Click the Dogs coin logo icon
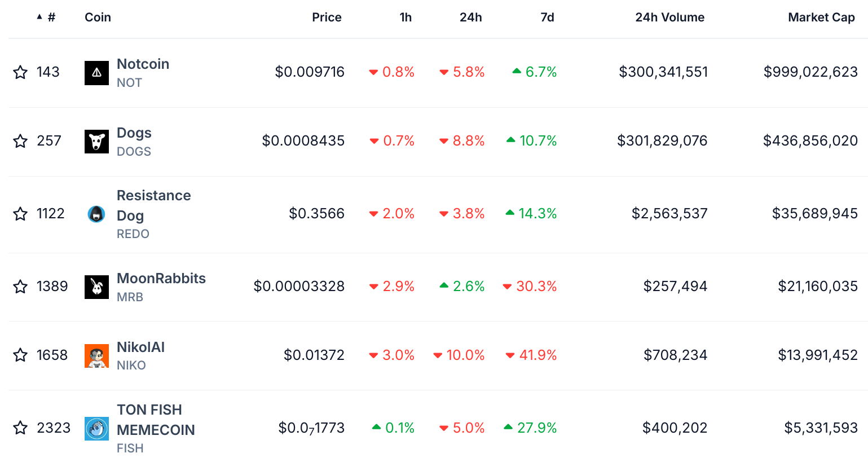 [96, 141]
